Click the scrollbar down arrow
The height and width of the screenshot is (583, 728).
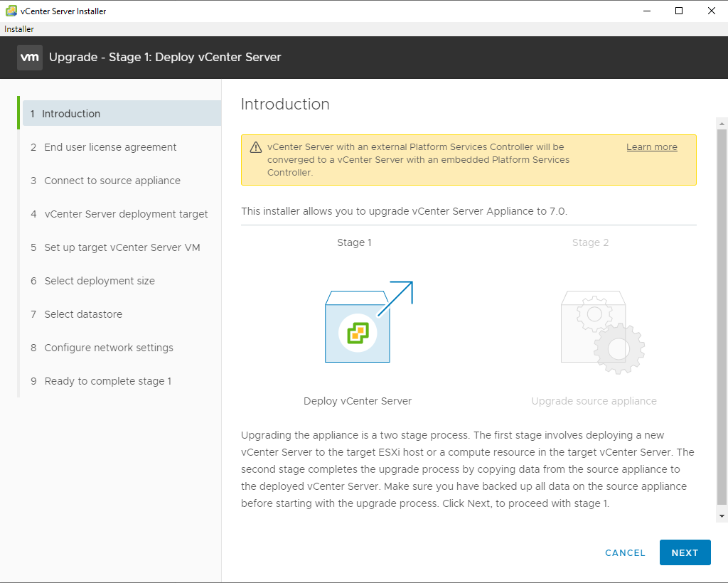722,516
